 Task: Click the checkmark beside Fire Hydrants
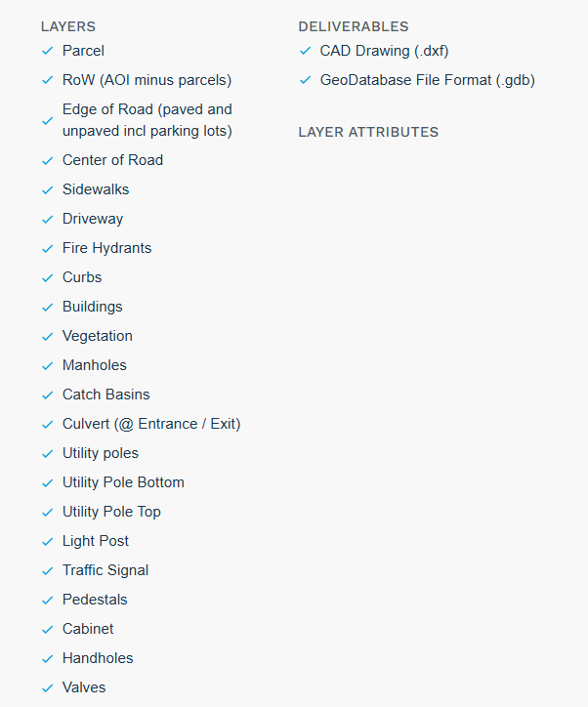click(x=47, y=249)
